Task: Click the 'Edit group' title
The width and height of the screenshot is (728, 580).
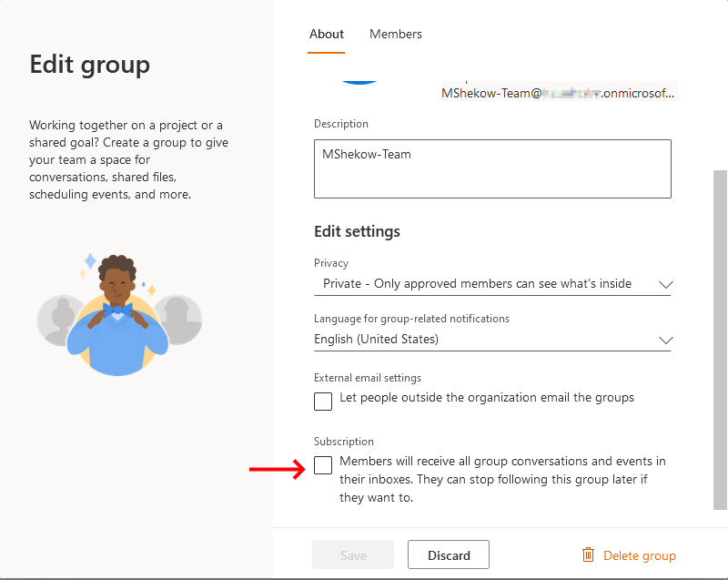Action: (89, 65)
